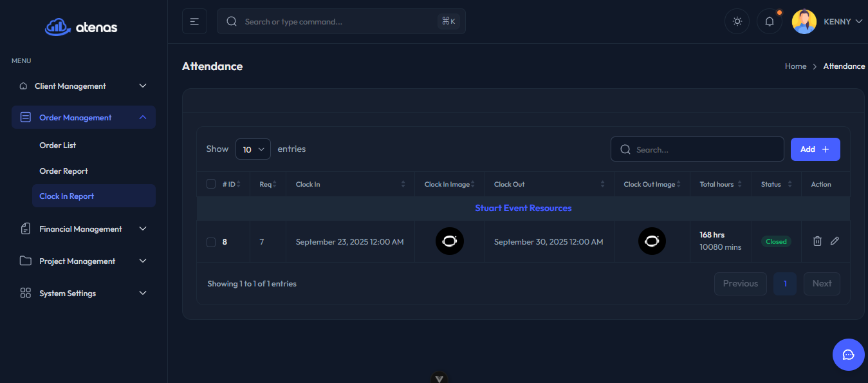Open the notifications bell
Viewport: 868px width, 383px height.
(769, 21)
